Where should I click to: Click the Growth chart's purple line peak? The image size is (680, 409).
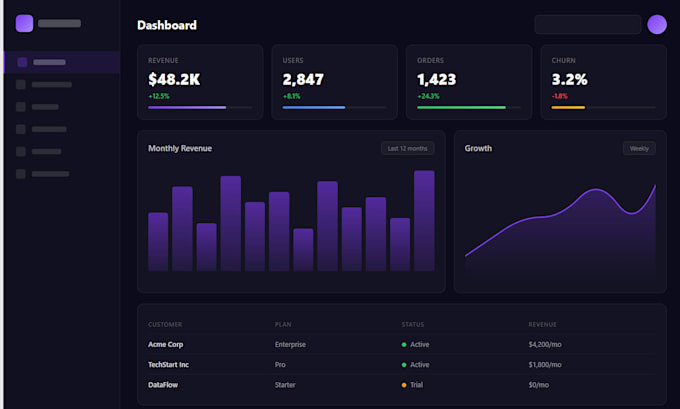click(x=596, y=190)
